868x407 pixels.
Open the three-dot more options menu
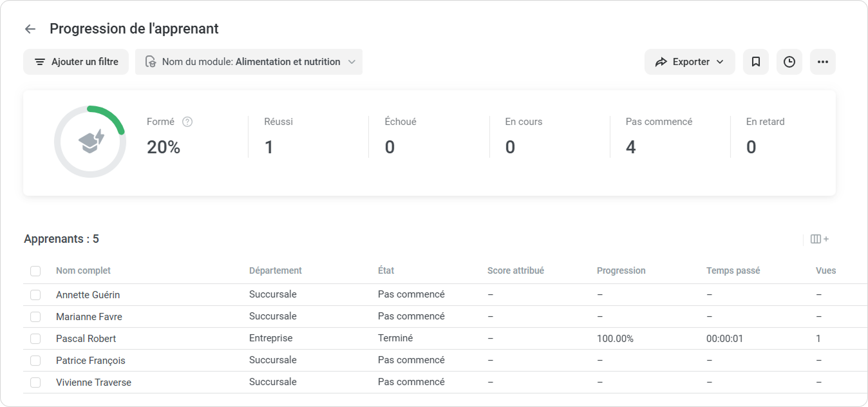tap(822, 62)
